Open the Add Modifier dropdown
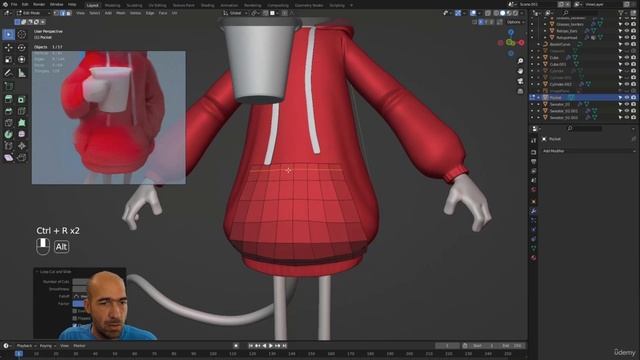This screenshot has width=640, height=360. click(589, 151)
